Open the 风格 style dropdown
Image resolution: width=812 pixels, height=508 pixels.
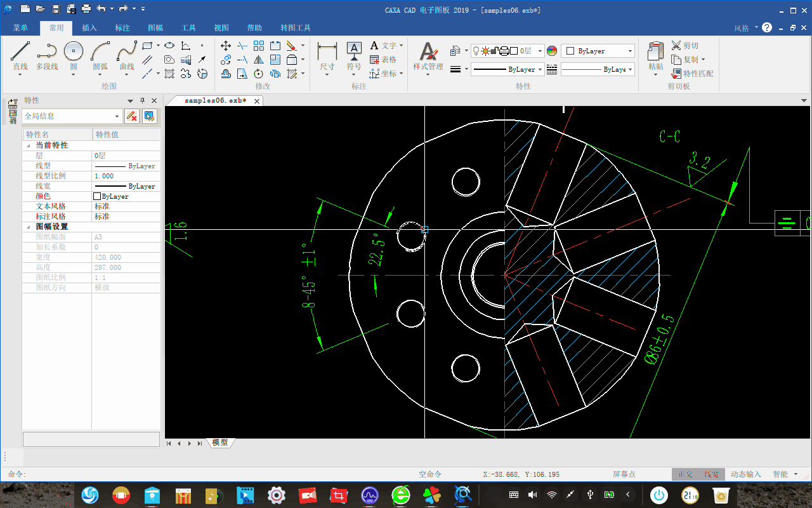point(746,28)
